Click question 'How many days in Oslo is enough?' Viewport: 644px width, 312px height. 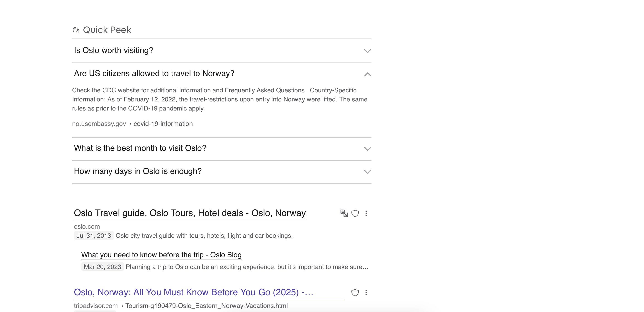(138, 171)
